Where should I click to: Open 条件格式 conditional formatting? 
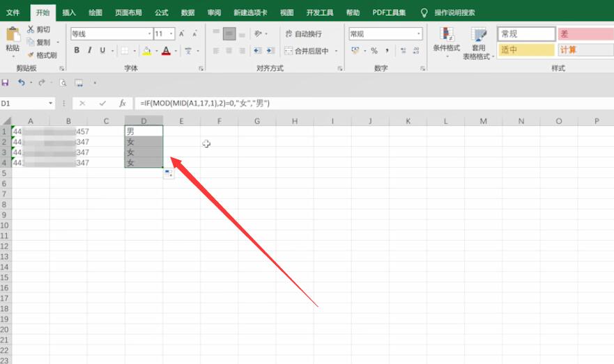[447, 43]
